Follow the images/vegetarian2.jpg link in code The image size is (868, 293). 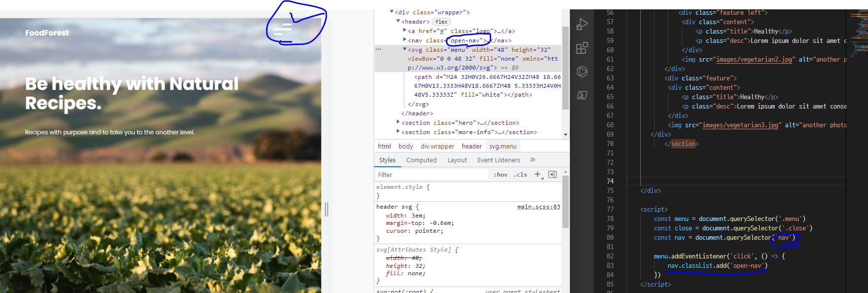pyautogui.click(x=754, y=59)
